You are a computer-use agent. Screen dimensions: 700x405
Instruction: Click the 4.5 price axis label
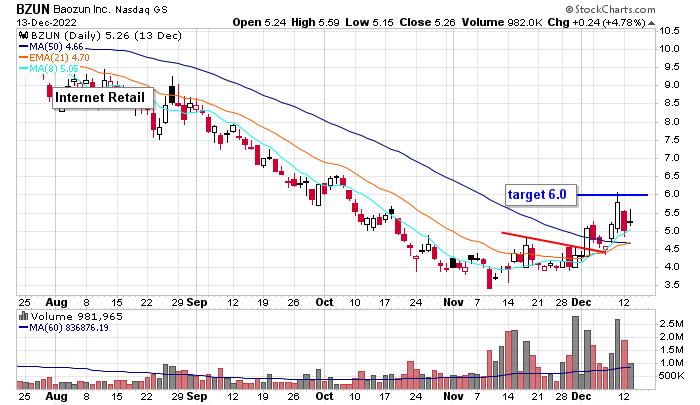click(x=672, y=249)
